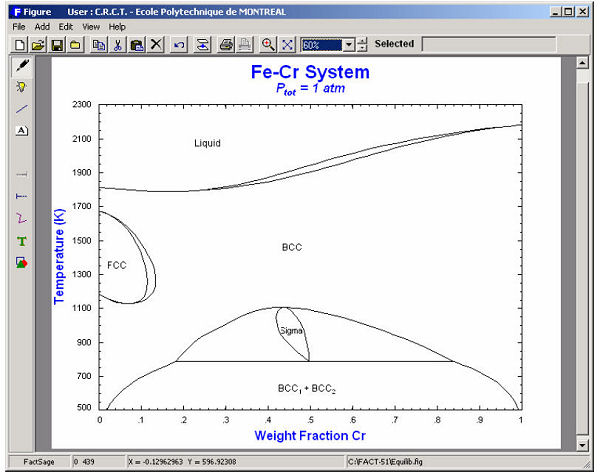Image resolution: width=600 pixels, height=475 pixels.
Task: Delete with the black X toolbar icon
Action: (x=156, y=45)
